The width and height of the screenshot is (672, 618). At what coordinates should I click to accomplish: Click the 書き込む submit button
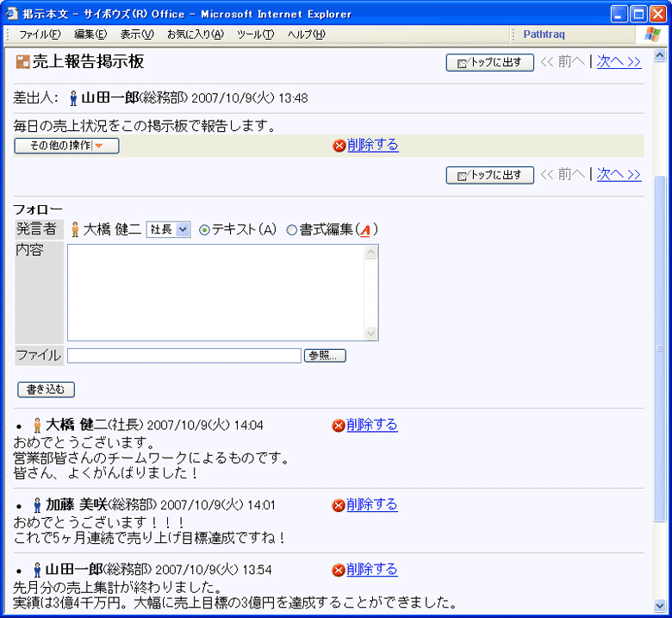tap(46, 390)
